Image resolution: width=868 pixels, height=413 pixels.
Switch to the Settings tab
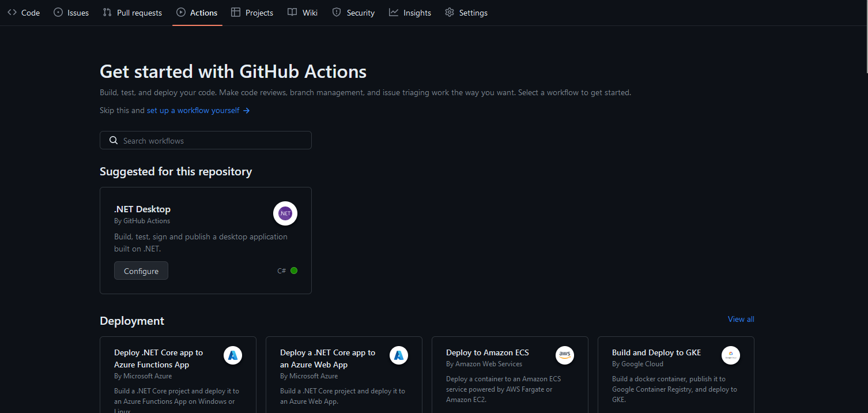click(x=466, y=12)
